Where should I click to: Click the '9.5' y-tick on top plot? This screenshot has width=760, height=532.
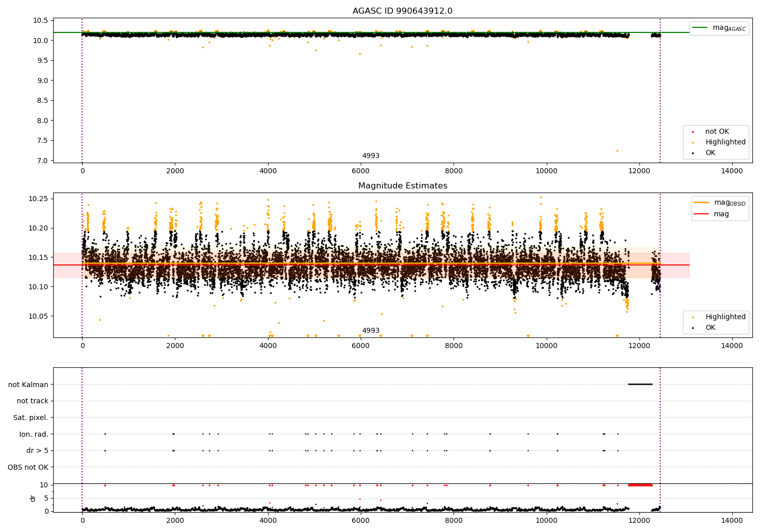[43, 61]
